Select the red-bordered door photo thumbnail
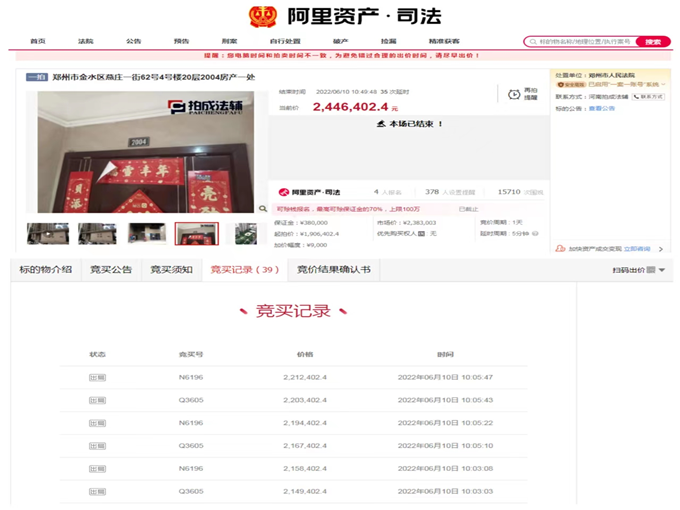Screen dimensions: 680x510 pyautogui.click(x=196, y=233)
